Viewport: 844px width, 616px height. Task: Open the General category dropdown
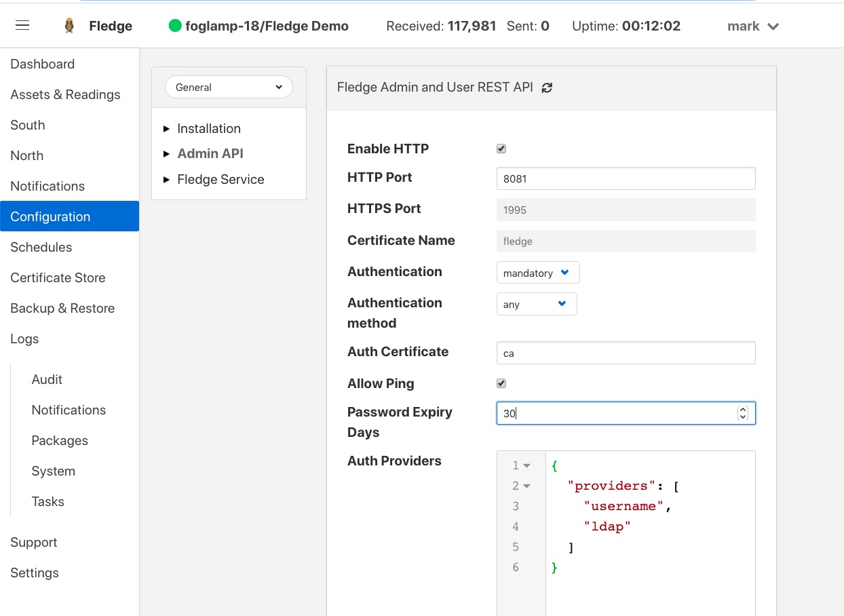coord(229,87)
